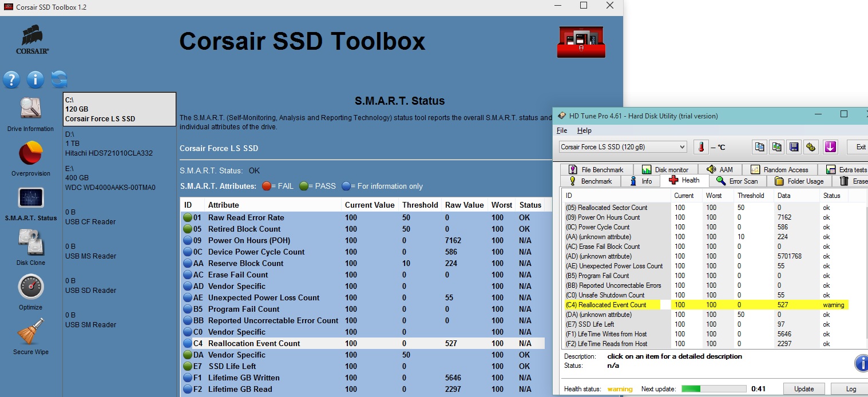
Task: Open the Overprovision tool
Action: [30, 153]
